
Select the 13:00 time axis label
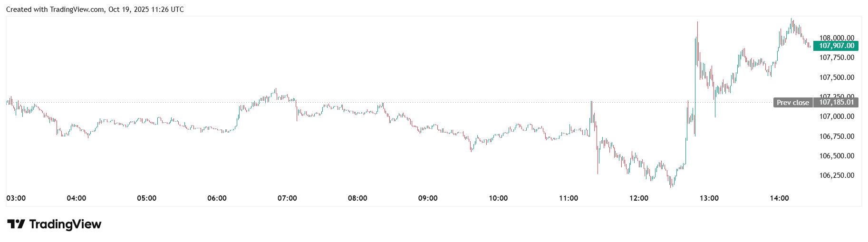coord(709,198)
